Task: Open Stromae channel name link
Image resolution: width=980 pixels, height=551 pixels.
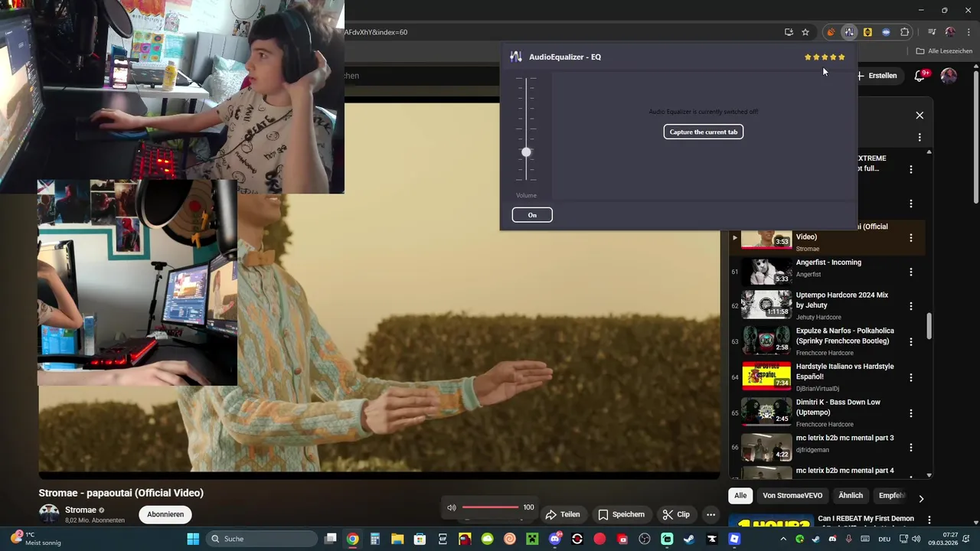Action: [80, 510]
